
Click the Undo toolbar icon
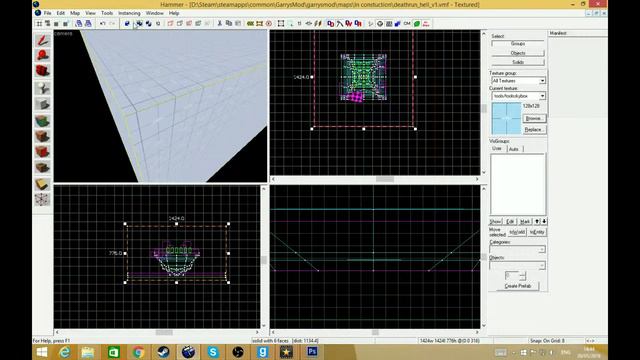coord(103,24)
